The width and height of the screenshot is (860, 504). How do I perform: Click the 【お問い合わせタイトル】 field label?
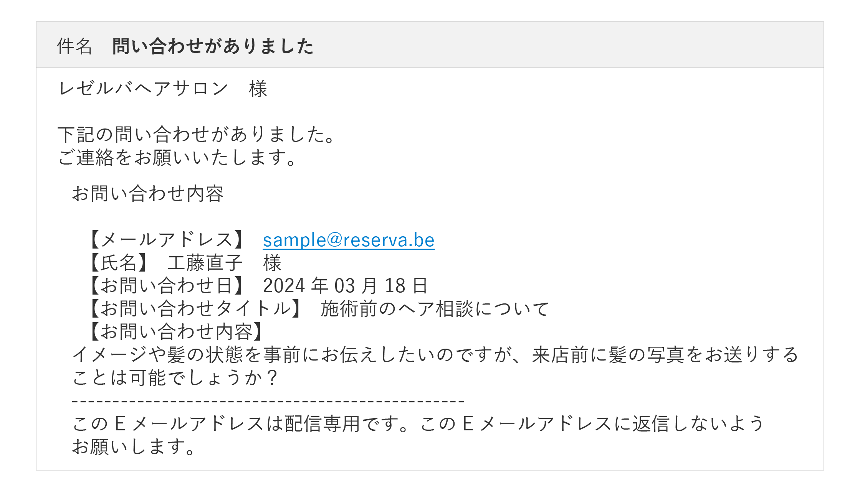coord(195,309)
